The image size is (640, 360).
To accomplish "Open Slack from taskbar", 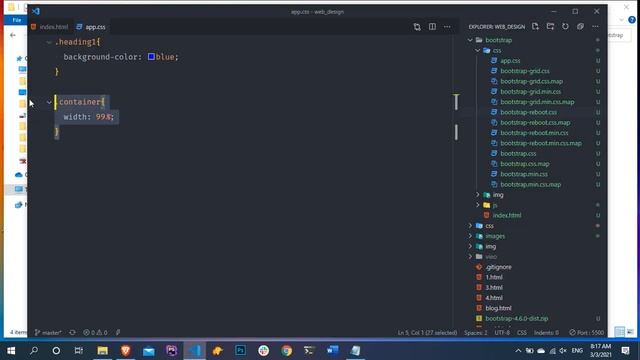I will tap(264, 351).
